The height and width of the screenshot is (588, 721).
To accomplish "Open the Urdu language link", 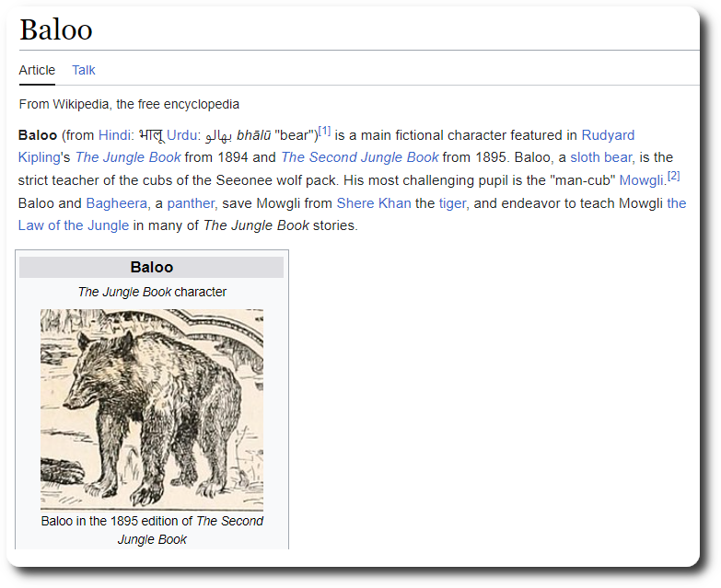I will [x=181, y=135].
